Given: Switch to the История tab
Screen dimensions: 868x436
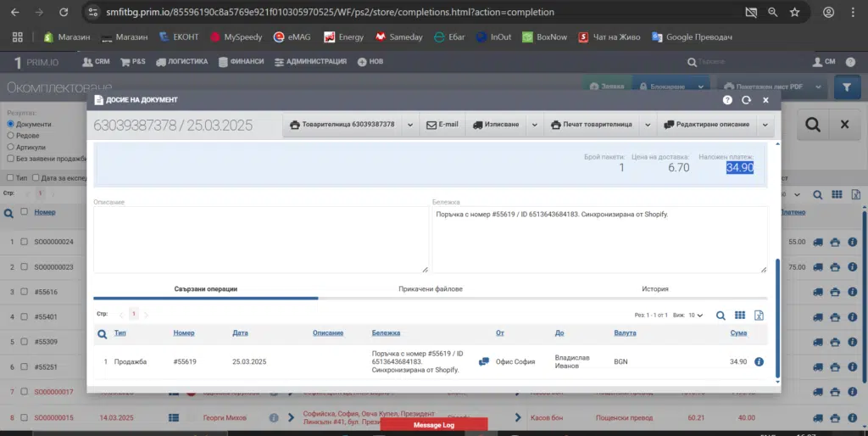Looking at the screenshot, I should pos(654,289).
